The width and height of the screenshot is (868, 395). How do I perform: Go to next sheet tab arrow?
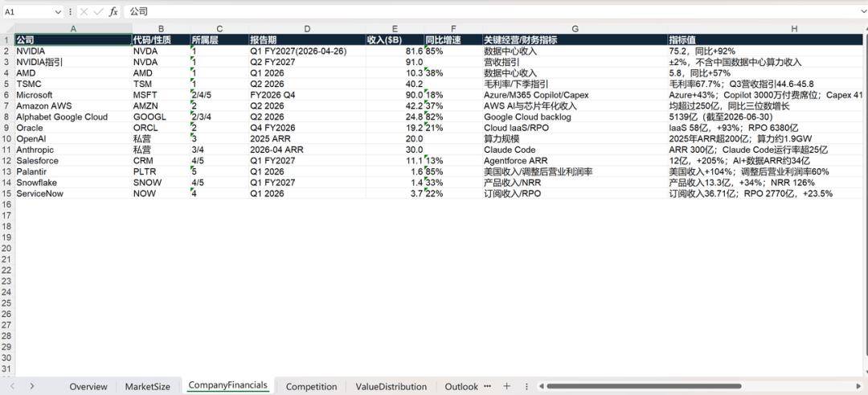32,386
